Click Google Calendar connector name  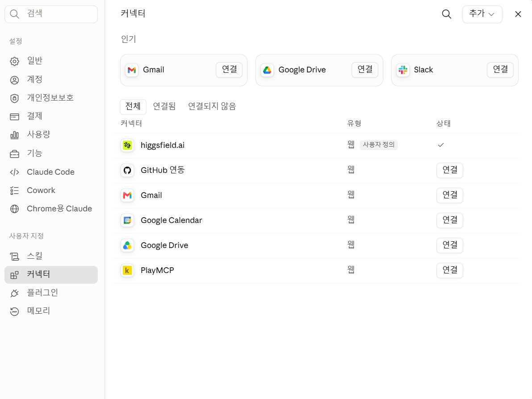(172, 220)
